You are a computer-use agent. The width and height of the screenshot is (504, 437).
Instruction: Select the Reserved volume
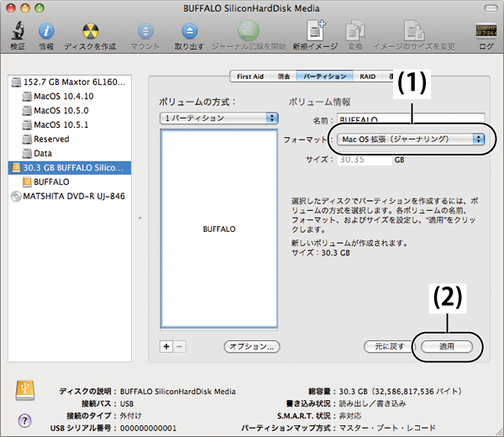70,139
